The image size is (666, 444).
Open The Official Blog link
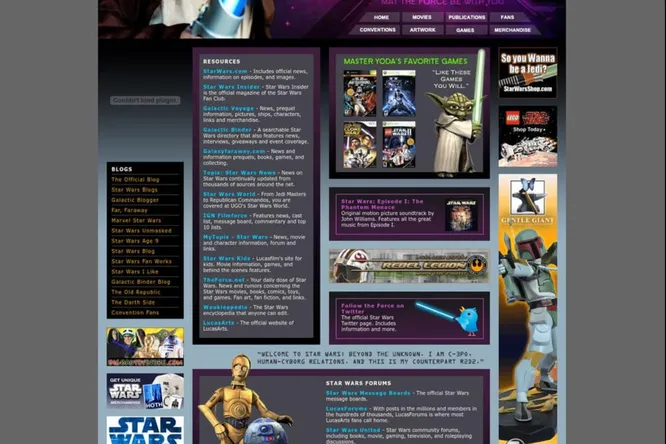[x=135, y=180]
